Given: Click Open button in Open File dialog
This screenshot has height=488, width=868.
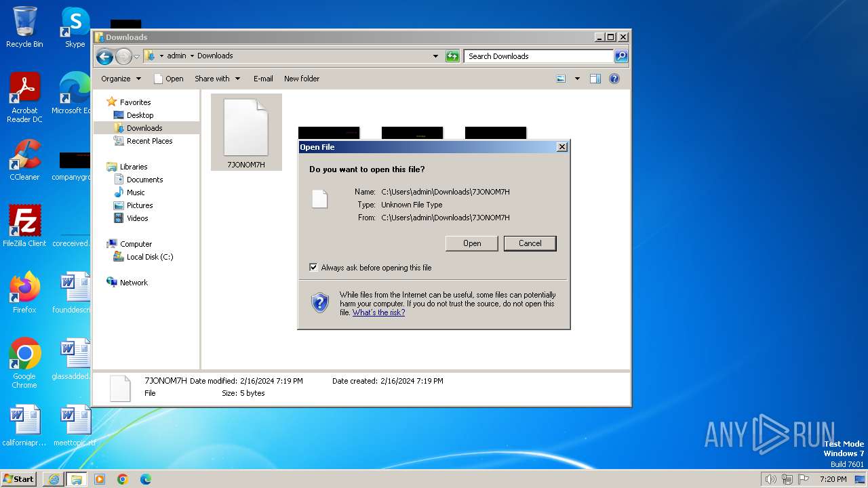Looking at the screenshot, I should (x=472, y=243).
